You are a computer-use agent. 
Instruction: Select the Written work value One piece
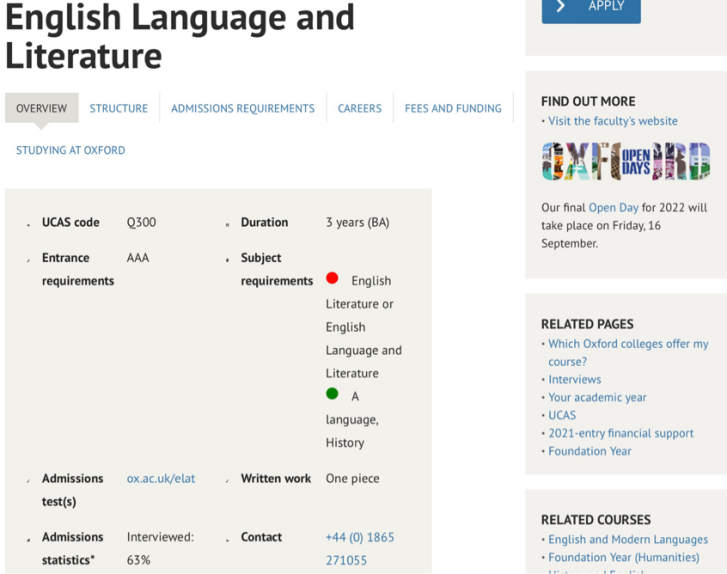[x=352, y=478]
